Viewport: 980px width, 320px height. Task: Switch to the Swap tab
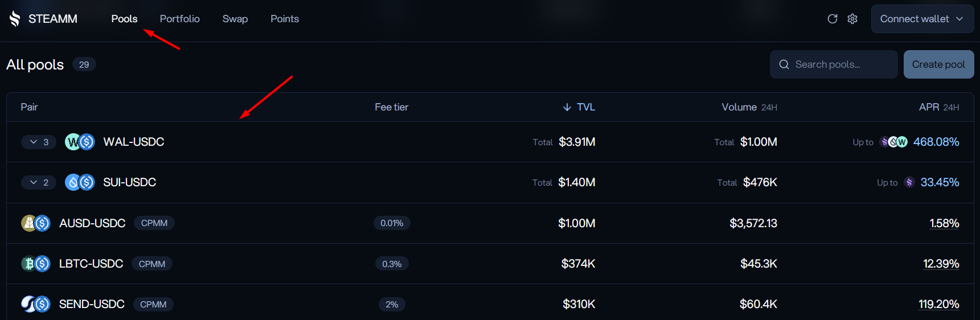(x=235, y=19)
